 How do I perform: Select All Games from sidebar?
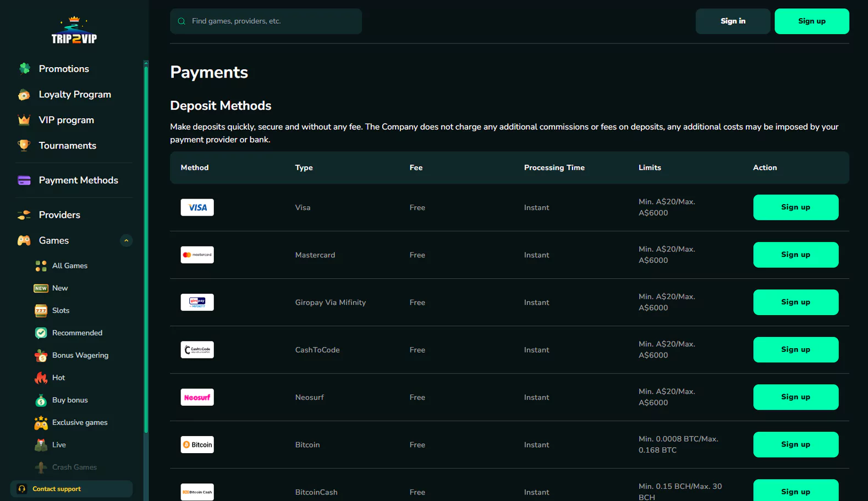pyautogui.click(x=69, y=266)
